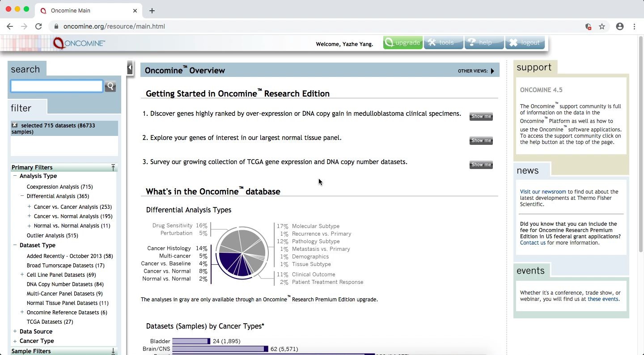Click the Oncomine logo
Screen dimensions: 644x355
(79, 43)
